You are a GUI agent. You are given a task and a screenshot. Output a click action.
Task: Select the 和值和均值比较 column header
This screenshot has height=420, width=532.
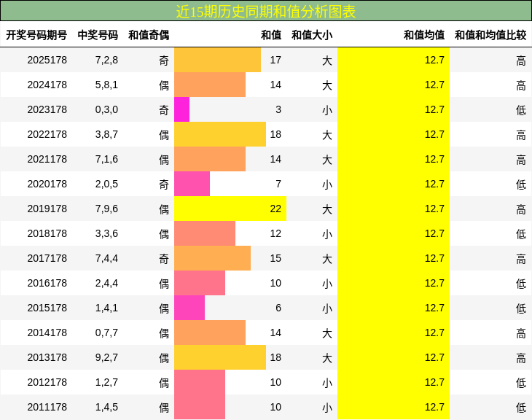click(490, 35)
